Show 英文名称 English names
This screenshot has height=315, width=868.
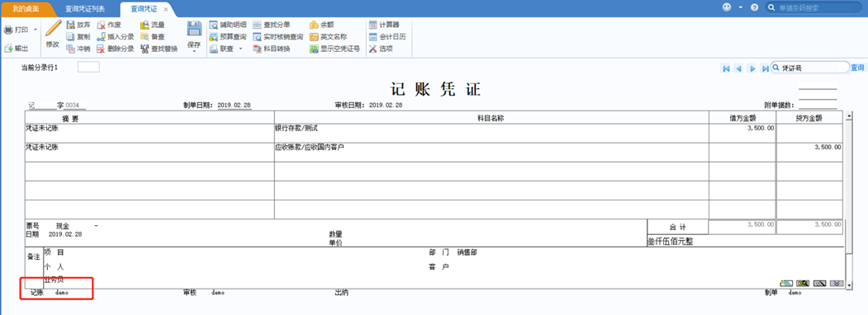[x=328, y=36]
